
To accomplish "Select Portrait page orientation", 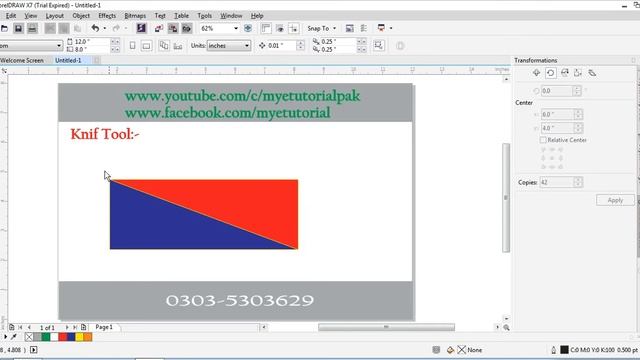I will pyautogui.click(x=132, y=45).
